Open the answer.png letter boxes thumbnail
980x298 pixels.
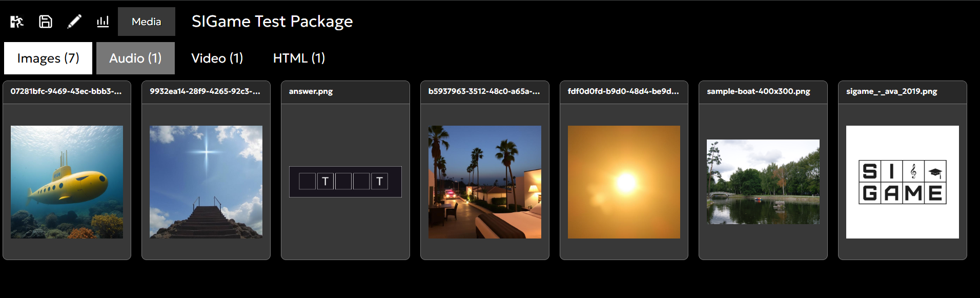click(345, 182)
